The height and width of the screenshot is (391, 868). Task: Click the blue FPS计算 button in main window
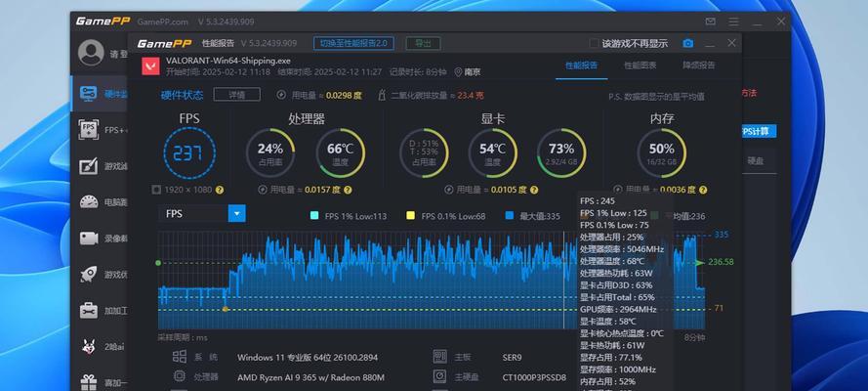click(759, 131)
